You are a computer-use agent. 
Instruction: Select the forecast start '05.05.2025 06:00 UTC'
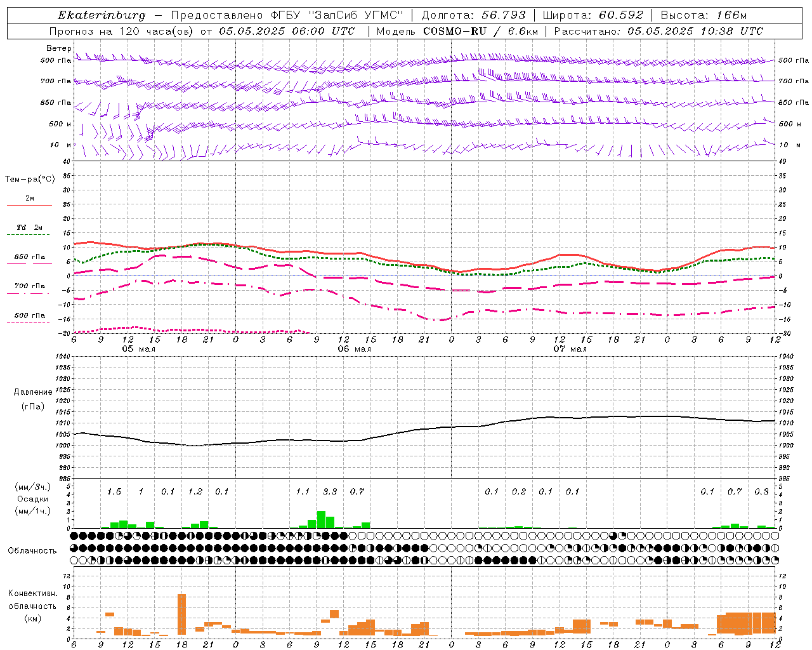point(287,31)
